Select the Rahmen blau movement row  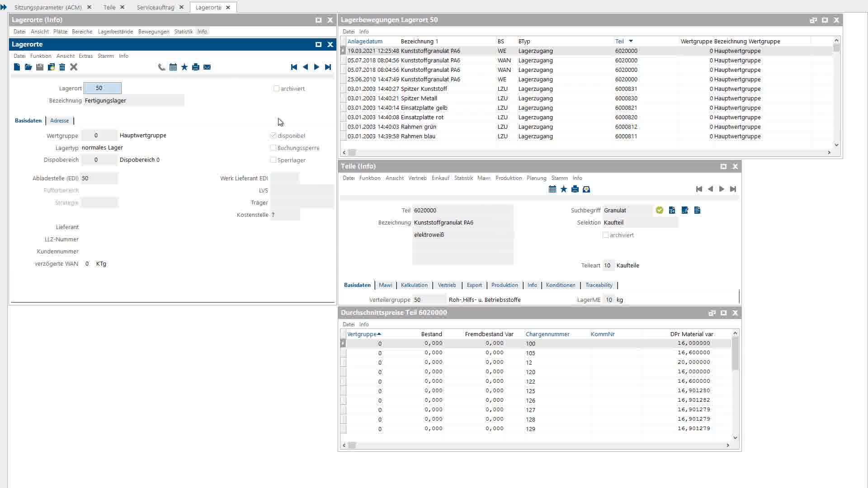(x=587, y=136)
